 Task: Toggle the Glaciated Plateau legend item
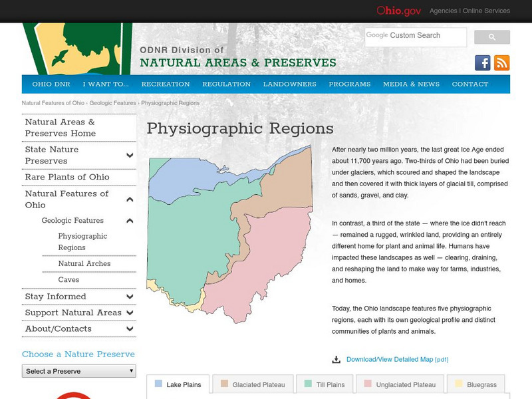(258, 384)
